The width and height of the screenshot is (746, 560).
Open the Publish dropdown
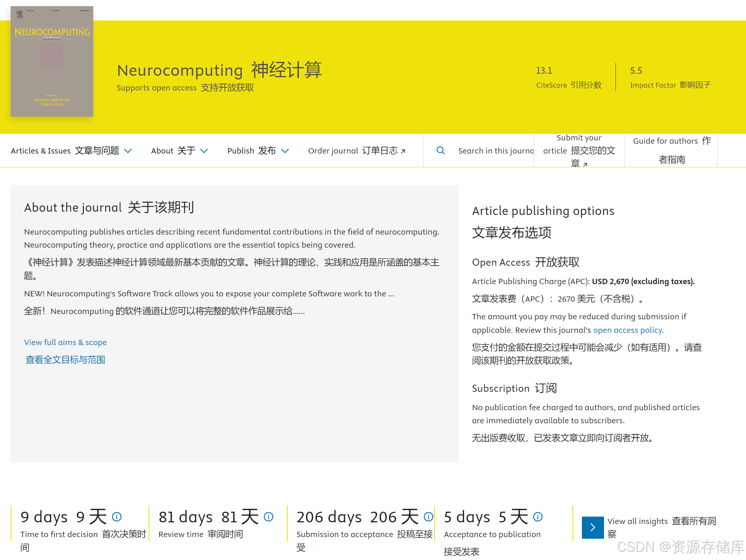point(286,151)
